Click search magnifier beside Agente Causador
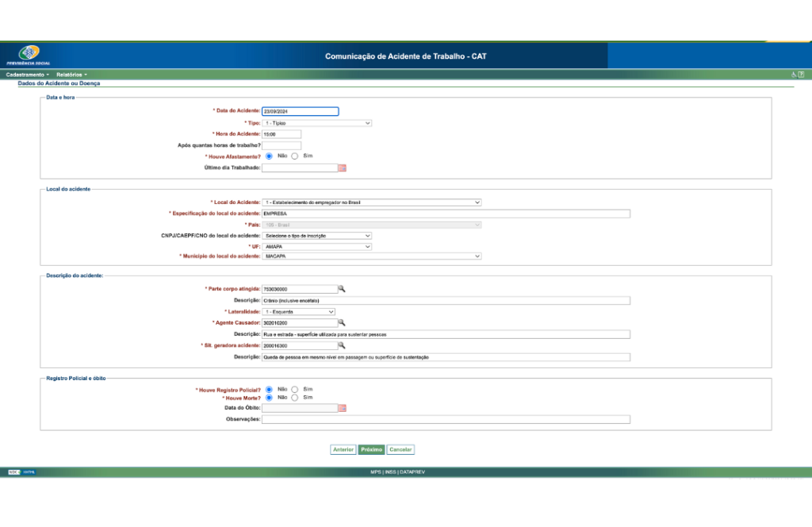 tap(343, 323)
